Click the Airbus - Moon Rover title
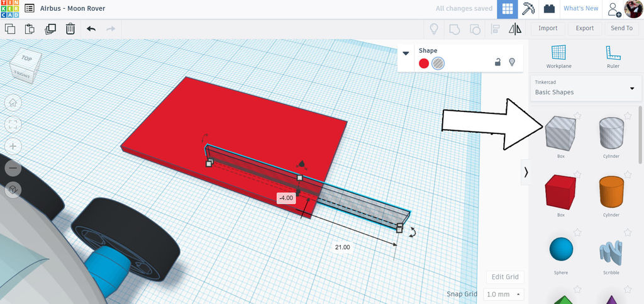Screen dimensions: 644x304 [x=73, y=8]
